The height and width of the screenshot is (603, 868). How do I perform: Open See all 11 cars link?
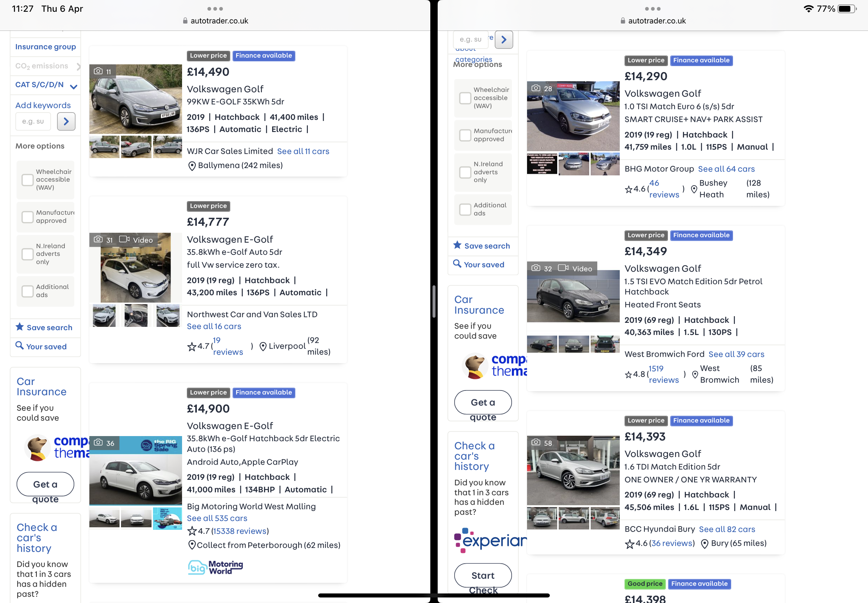(x=303, y=151)
